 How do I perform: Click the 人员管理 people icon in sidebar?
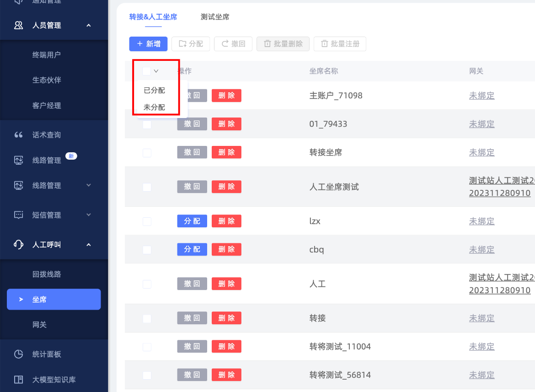click(18, 26)
